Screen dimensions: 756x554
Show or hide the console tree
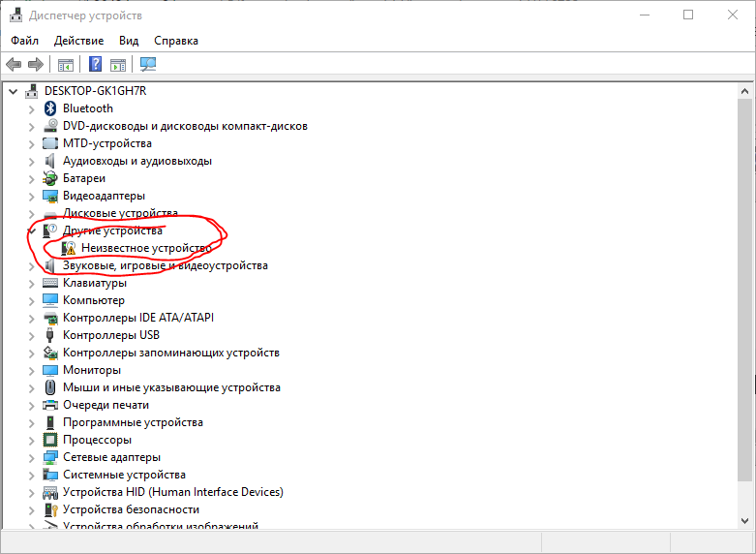pos(66,64)
